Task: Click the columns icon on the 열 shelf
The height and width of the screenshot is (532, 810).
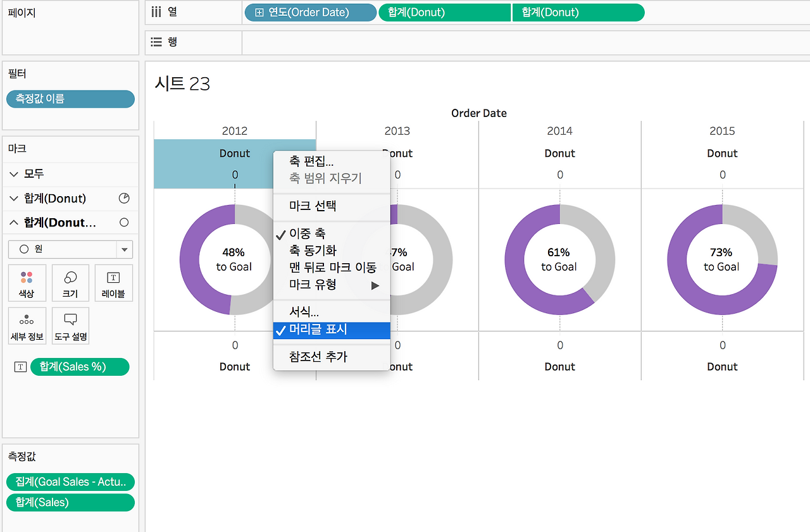Action: (157, 11)
